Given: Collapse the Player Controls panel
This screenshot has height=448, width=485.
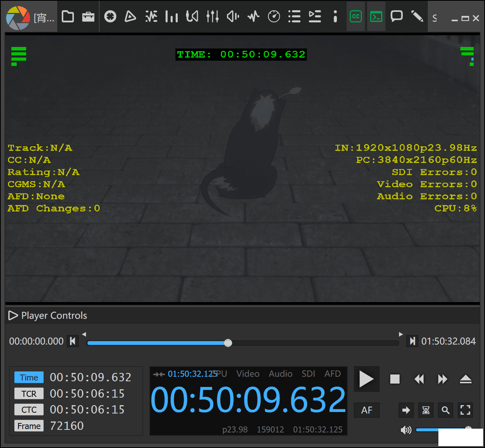Looking at the screenshot, I should click(13, 315).
